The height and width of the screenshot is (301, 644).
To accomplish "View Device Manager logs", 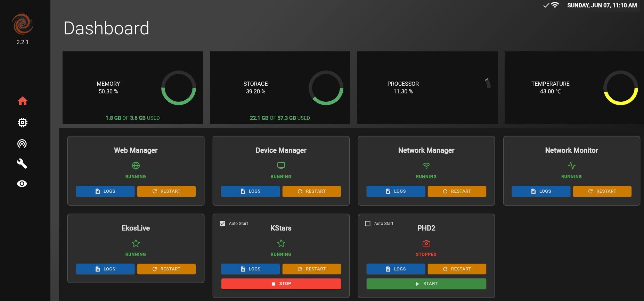I will [x=251, y=191].
